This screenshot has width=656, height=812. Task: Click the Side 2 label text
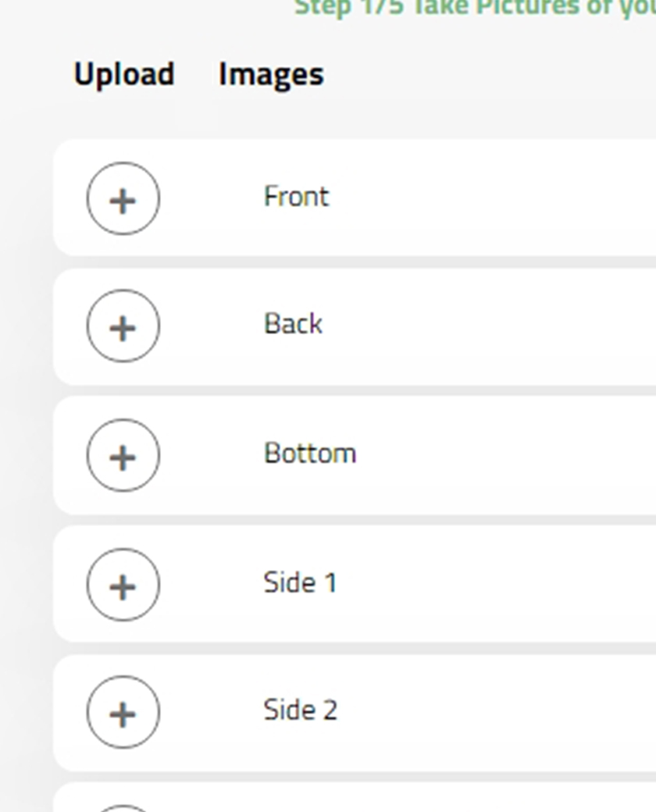(x=300, y=710)
